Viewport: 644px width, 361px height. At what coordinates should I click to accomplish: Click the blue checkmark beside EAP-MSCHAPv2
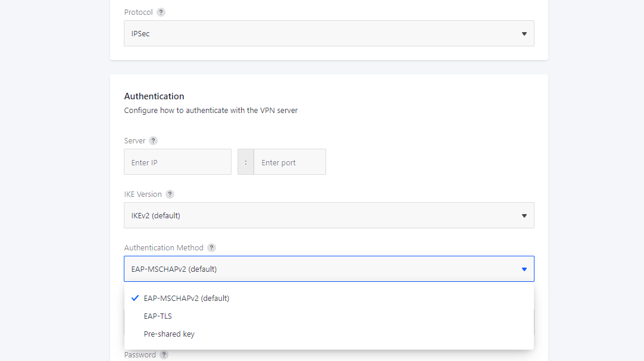pos(135,298)
